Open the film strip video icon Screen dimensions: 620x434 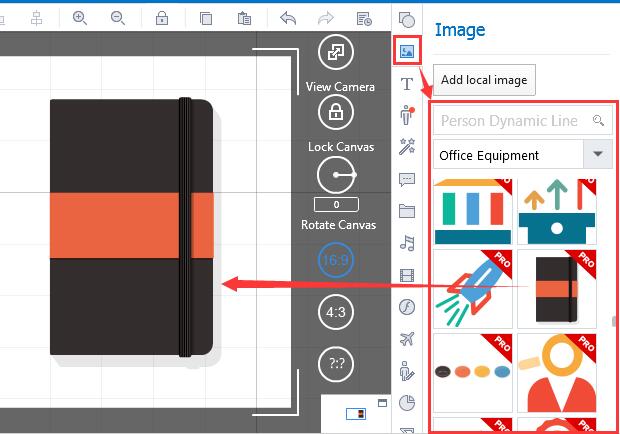(x=407, y=275)
